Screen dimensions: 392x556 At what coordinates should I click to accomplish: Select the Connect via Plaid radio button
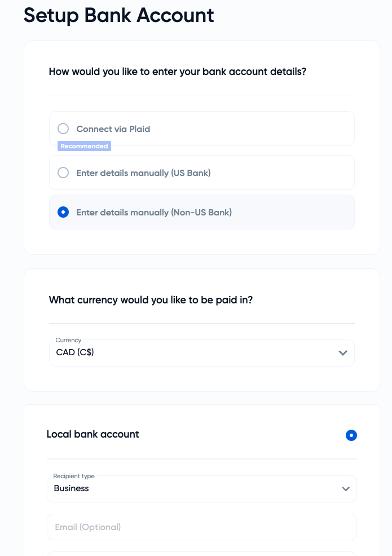(x=63, y=129)
